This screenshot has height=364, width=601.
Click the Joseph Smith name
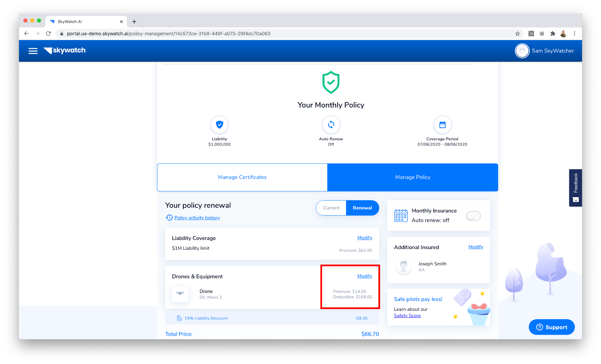[x=432, y=264]
